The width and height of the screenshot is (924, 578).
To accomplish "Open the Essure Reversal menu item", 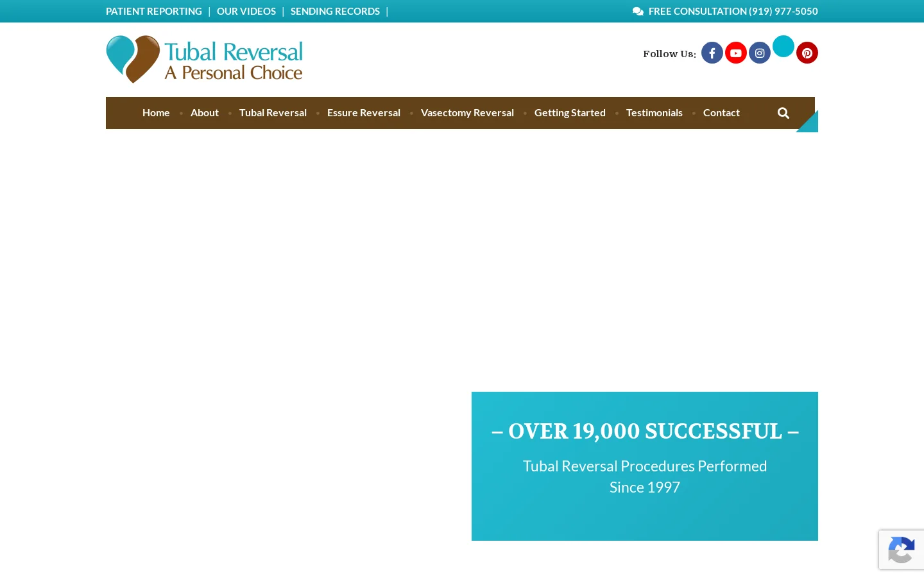I will tap(364, 113).
